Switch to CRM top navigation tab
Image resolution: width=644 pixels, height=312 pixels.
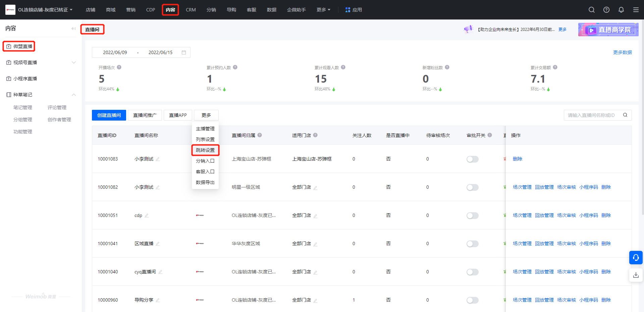tap(191, 10)
